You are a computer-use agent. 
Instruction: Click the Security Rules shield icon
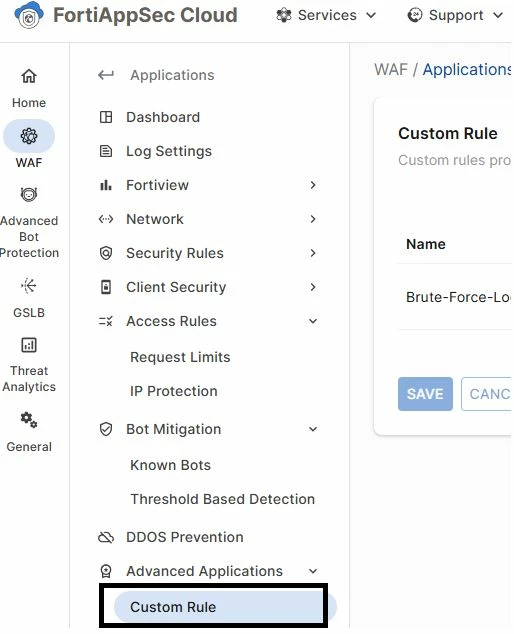(x=106, y=253)
